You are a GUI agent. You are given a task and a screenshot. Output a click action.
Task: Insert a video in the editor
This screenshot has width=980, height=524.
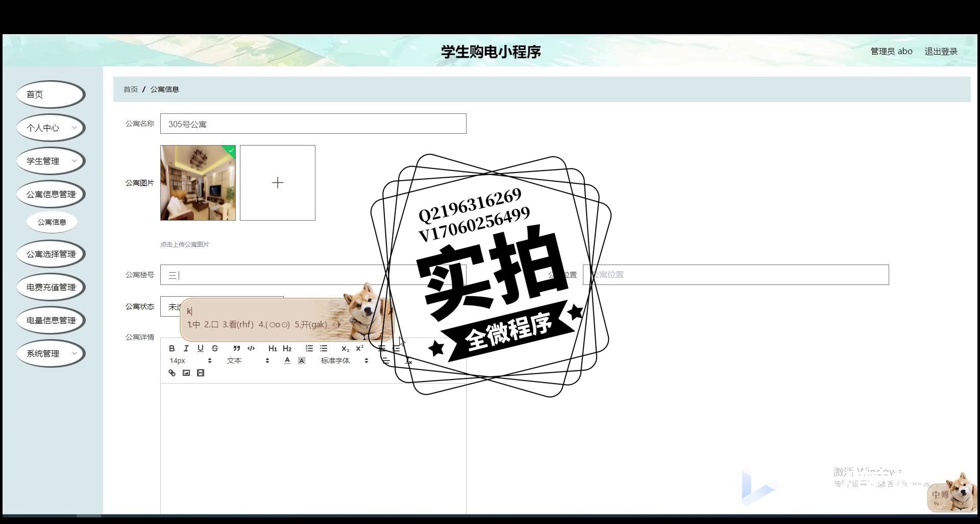[201, 373]
